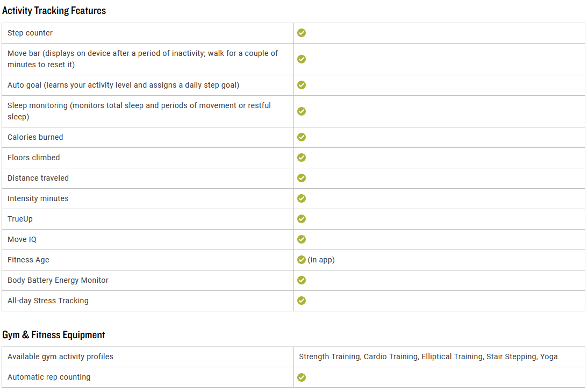Click the Intensity minutes checkmark icon

[302, 198]
